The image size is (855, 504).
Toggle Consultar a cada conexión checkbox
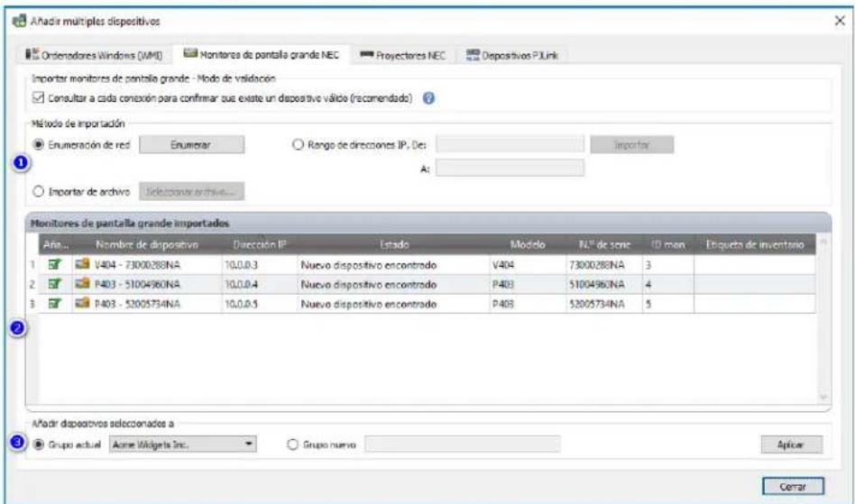pos(38,98)
